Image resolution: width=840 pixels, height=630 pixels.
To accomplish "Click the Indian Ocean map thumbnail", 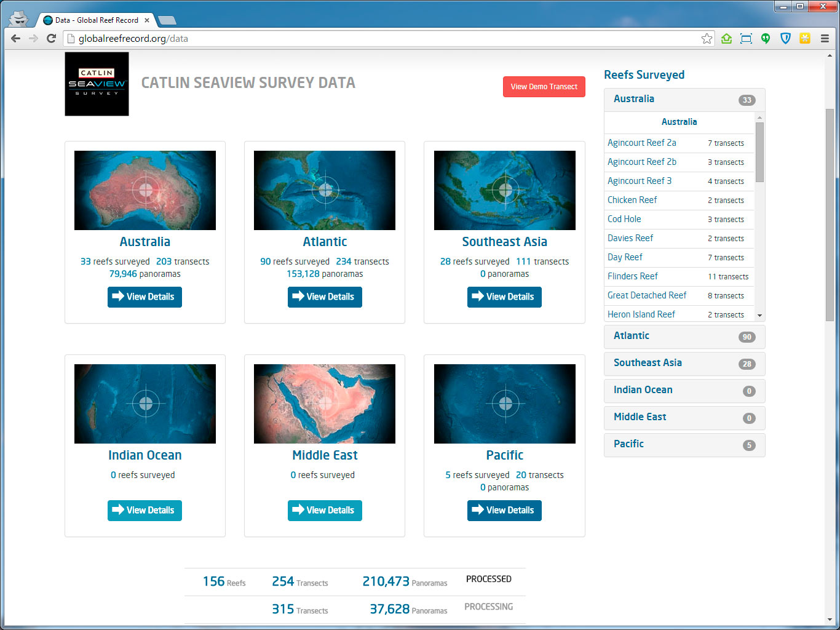I will pyautogui.click(x=145, y=404).
